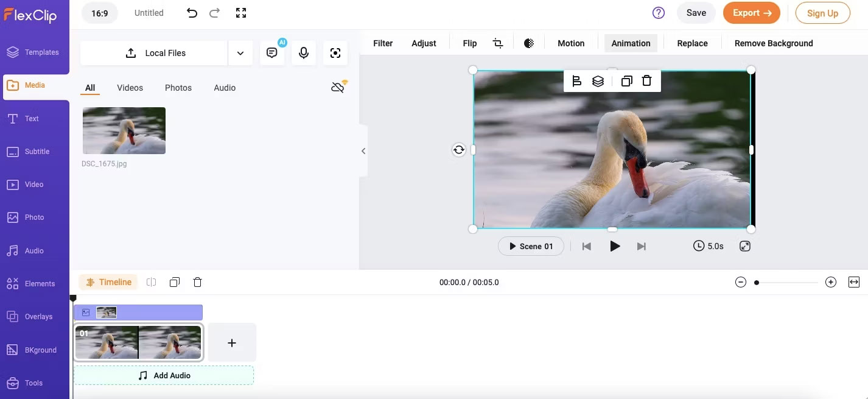Switch to the Photos tab

pos(178,88)
